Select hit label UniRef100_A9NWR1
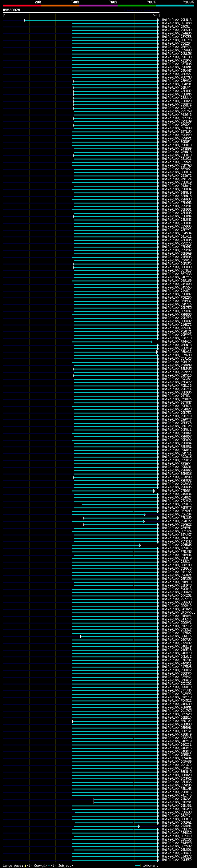 coord(176,447)
